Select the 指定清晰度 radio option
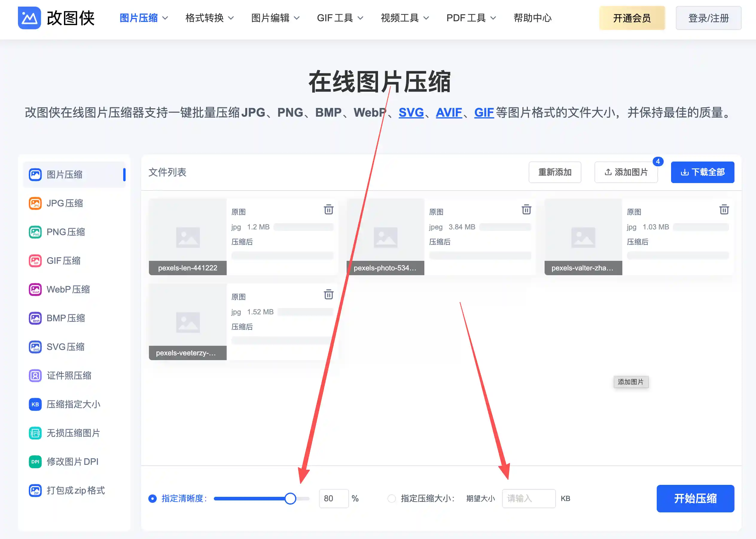The image size is (756, 539). 152,498
